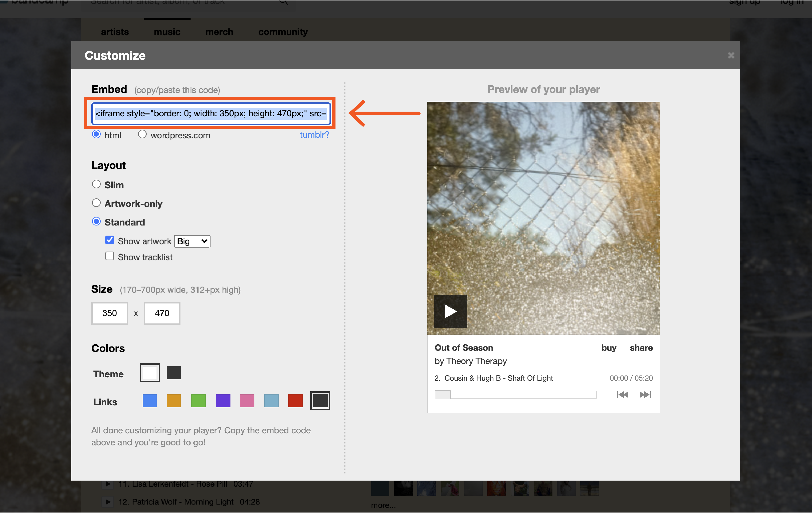This screenshot has height=513, width=812.
Task: Enable the Show tracklist checkbox
Action: coord(109,256)
